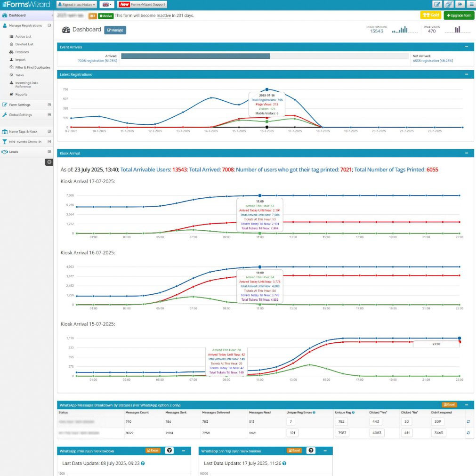Viewport: 476px width, 476px height.
Task: Click the orange mail badge near Active
Action: 92,16
